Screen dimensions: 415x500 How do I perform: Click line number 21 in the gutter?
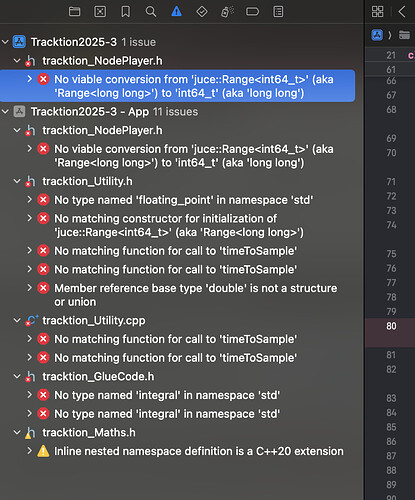(391, 55)
